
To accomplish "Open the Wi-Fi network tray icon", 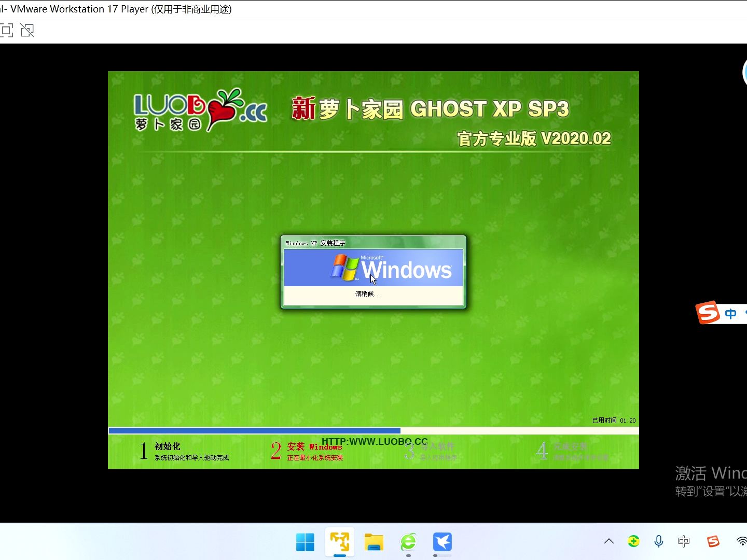I will point(742,541).
